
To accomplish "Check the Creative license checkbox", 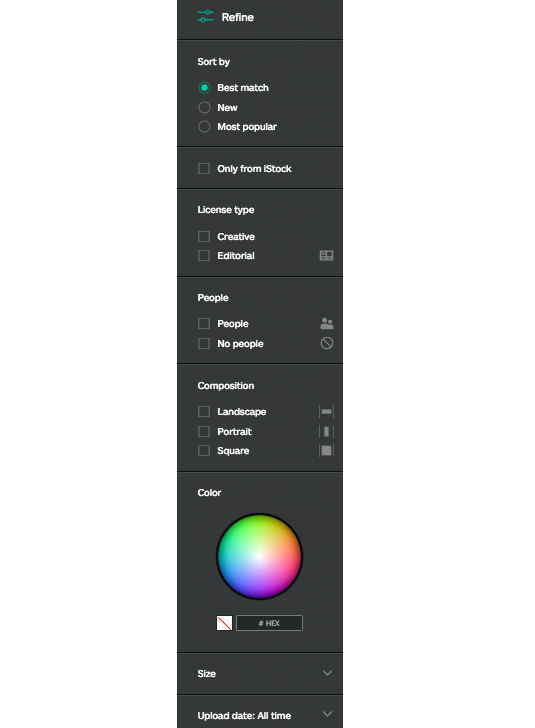I will [x=204, y=237].
